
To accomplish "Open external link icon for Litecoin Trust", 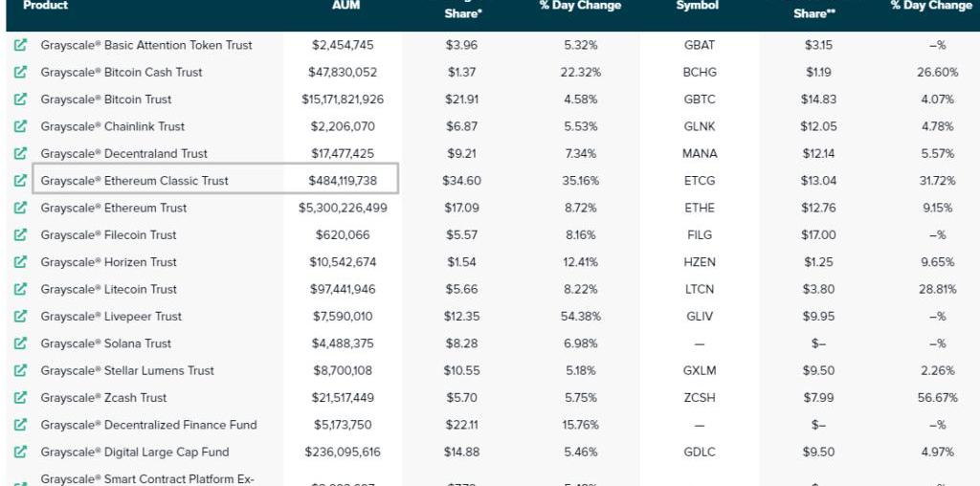I will tap(21, 289).
